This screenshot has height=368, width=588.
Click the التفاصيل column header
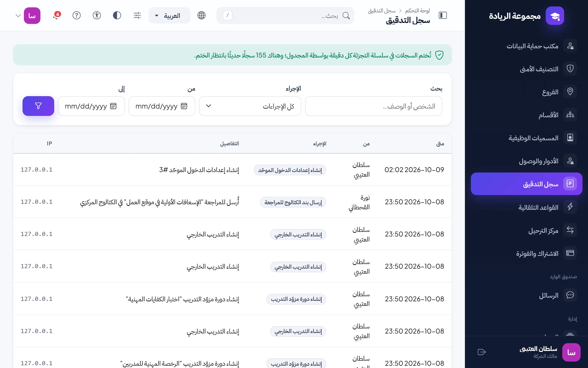tap(229, 144)
